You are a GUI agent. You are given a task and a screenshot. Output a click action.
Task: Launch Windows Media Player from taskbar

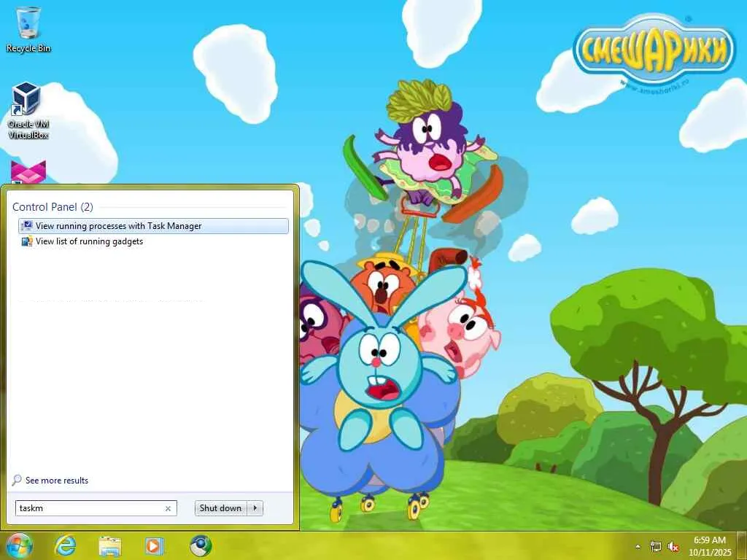pyautogui.click(x=154, y=546)
